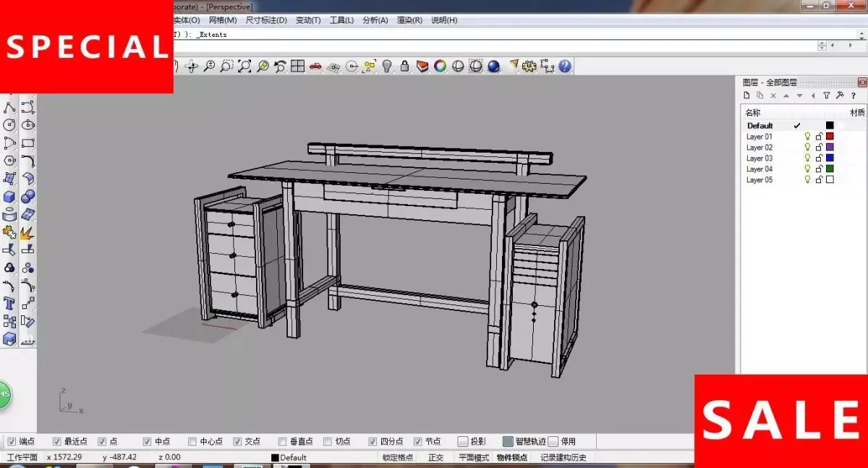Select the Text object T tool
Screen dimensions: 868x468
pyautogui.click(x=9, y=303)
